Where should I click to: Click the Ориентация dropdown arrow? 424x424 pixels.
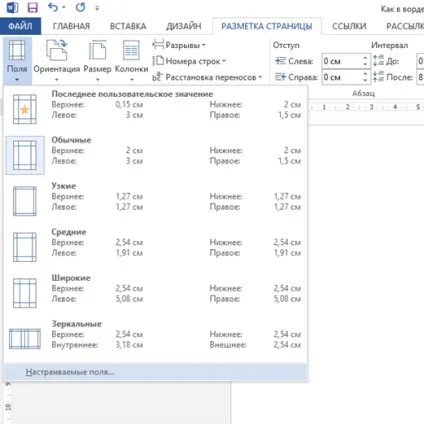coord(57,80)
